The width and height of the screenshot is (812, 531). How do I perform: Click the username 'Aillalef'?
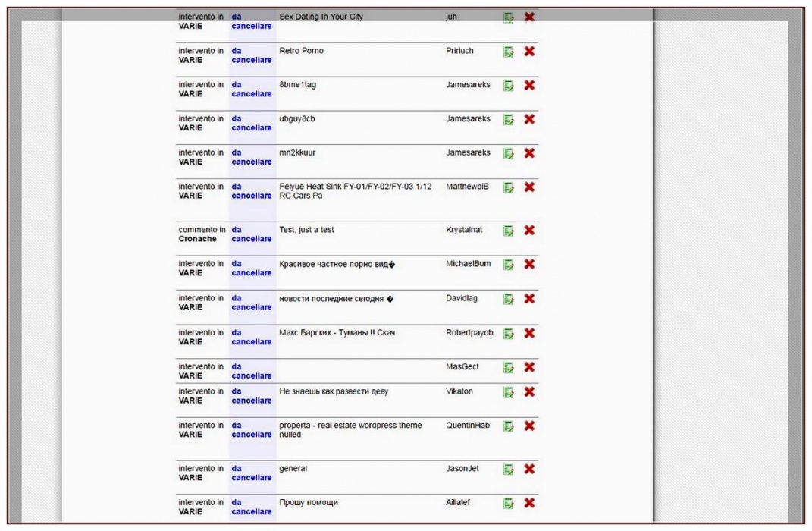tap(458, 502)
